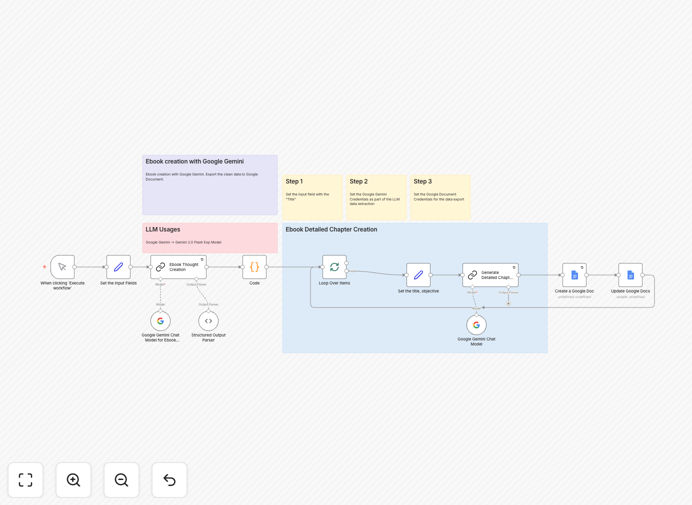Image resolution: width=692 pixels, height=505 pixels.
Task: Click the Ebook Detailed Chapter Creation heading
Action: click(331, 230)
